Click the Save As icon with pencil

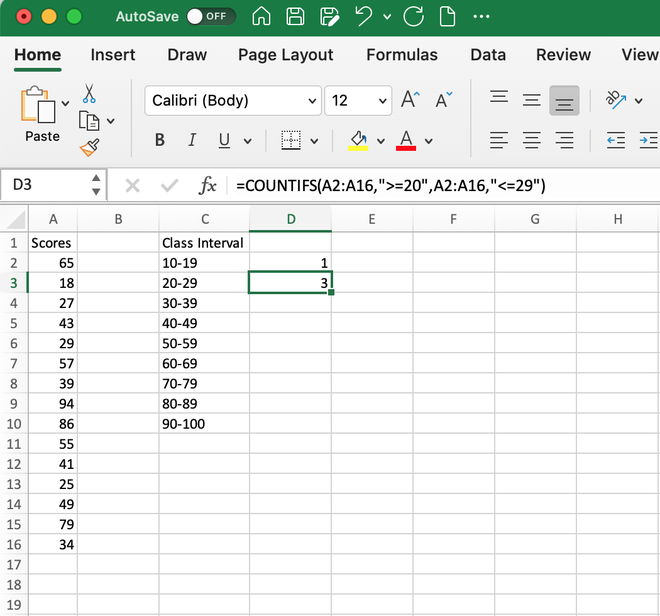coord(330,17)
